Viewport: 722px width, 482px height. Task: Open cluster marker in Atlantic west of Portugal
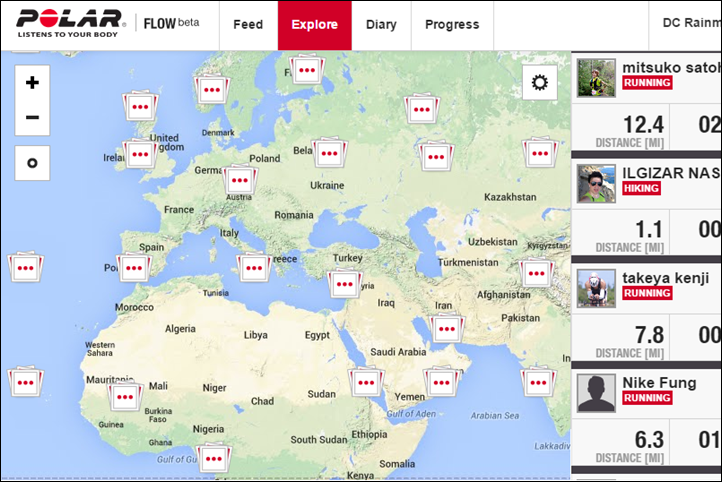coord(26,267)
